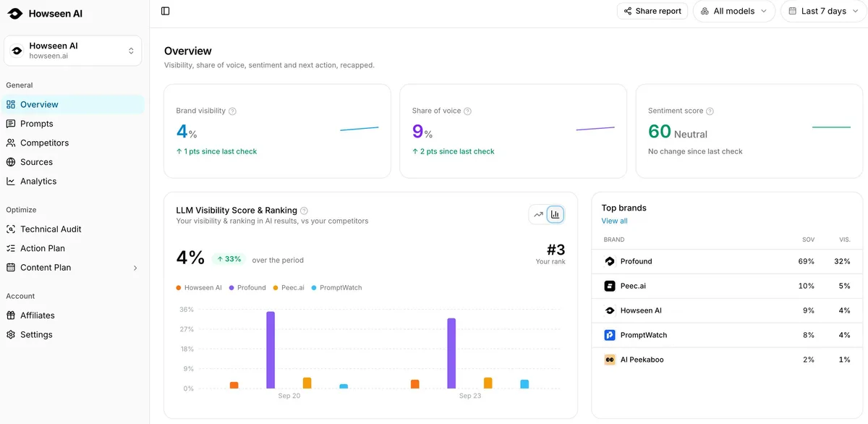
Task: Open the Overview page
Action: (72, 104)
